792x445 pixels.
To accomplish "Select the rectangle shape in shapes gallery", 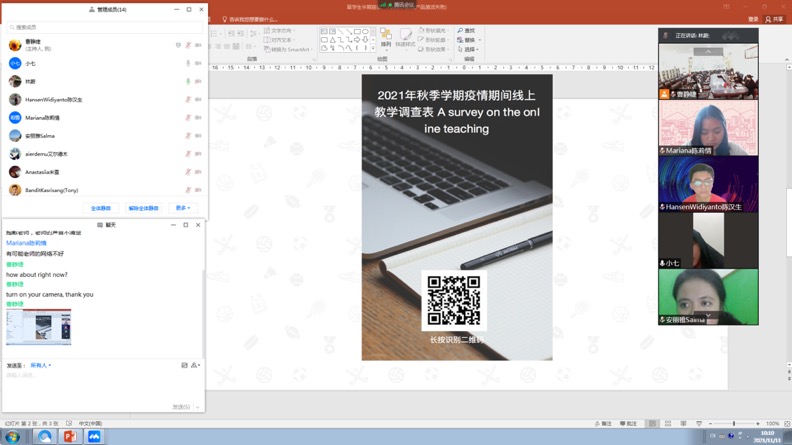I will 357,31.
